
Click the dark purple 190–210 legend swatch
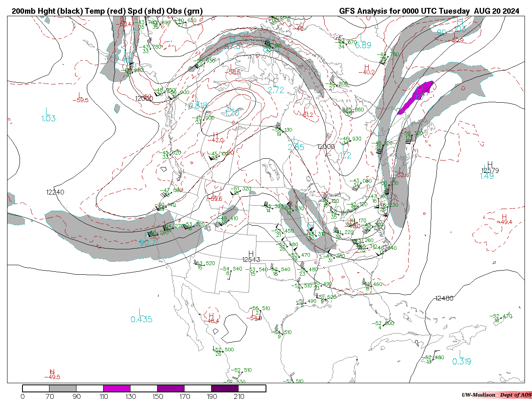coord(225,389)
